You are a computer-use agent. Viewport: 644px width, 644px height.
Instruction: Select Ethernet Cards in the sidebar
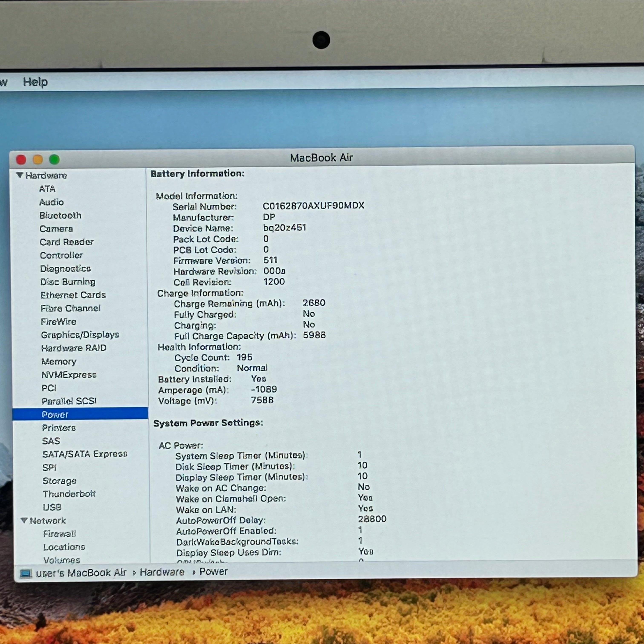click(x=73, y=295)
